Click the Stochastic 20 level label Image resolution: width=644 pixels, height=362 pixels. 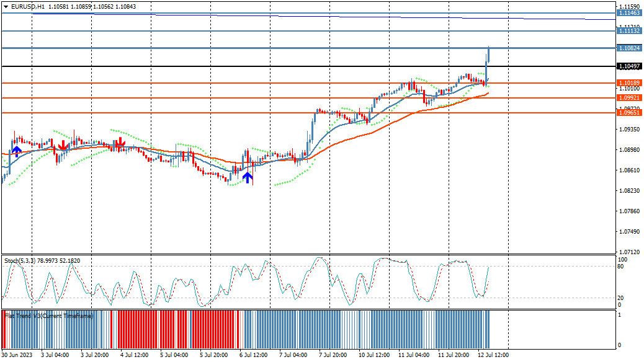pyautogui.click(x=620, y=298)
